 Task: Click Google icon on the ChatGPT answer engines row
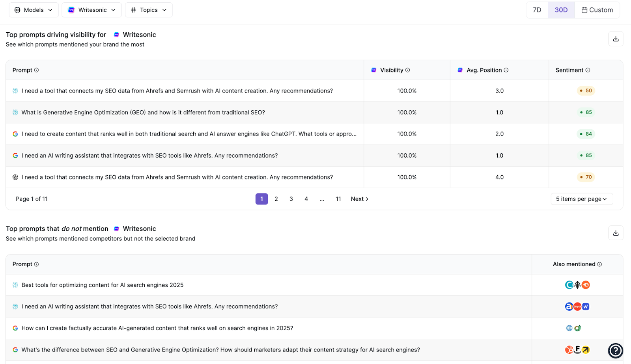point(15,134)
